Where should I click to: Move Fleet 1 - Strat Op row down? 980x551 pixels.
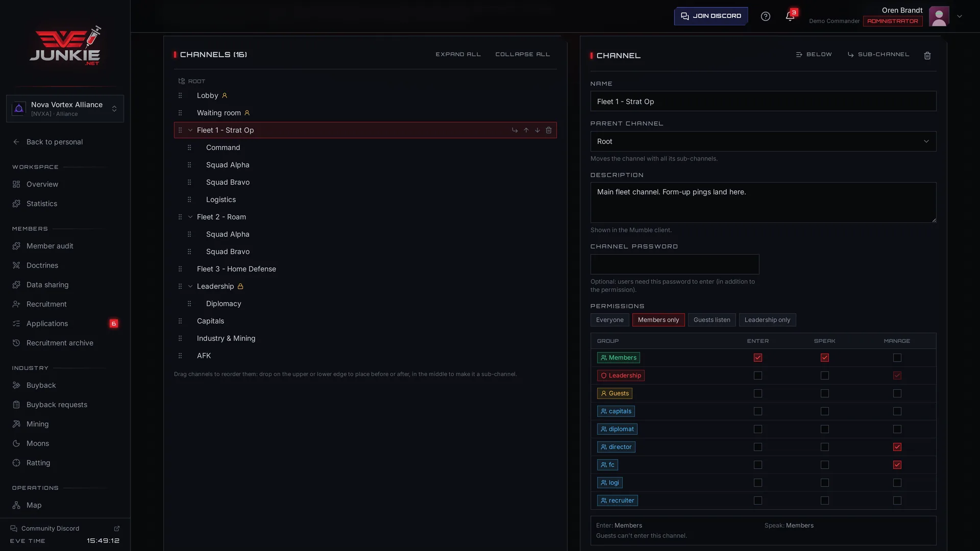(x=537, y=130)
